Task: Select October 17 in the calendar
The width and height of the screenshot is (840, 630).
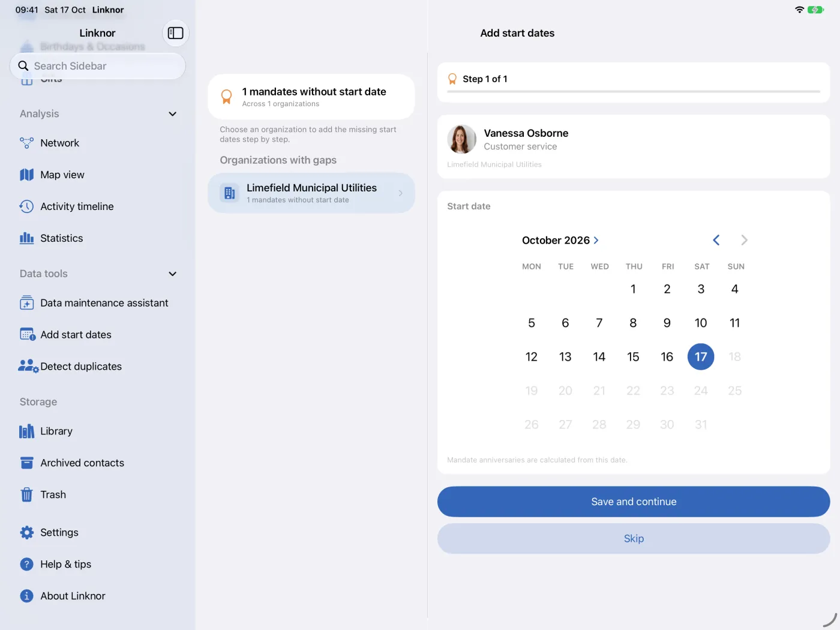Action: [x=701, y=357]
